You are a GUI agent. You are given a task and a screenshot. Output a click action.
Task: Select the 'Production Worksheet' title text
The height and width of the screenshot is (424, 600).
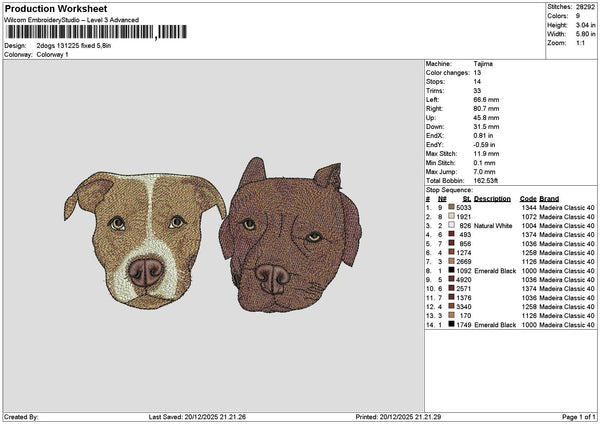tap(56, 8)
